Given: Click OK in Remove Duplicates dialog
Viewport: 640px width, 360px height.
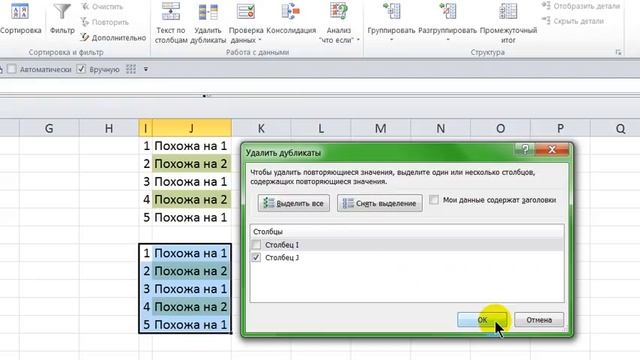Looking at the screenshot, I should (482, 320).
